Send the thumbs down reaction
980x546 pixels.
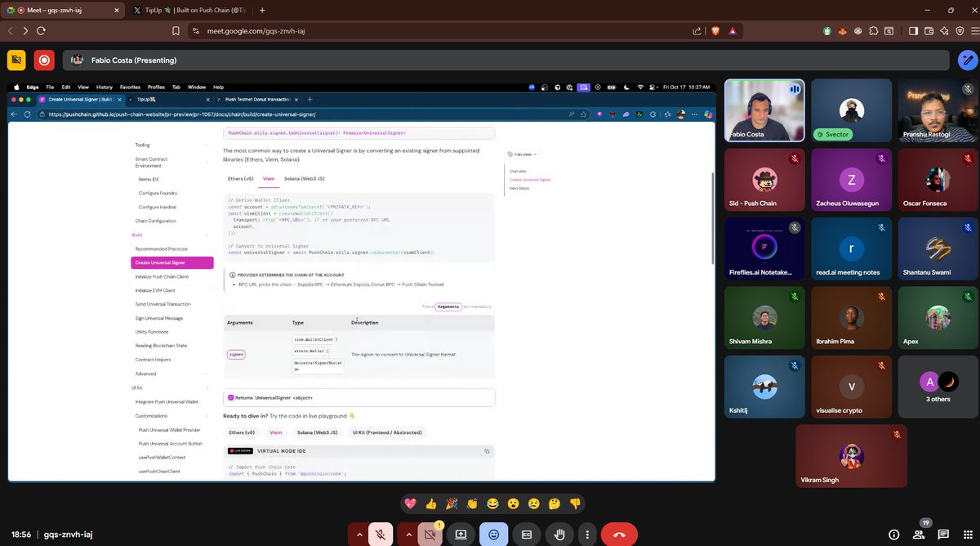click(575, 503)
